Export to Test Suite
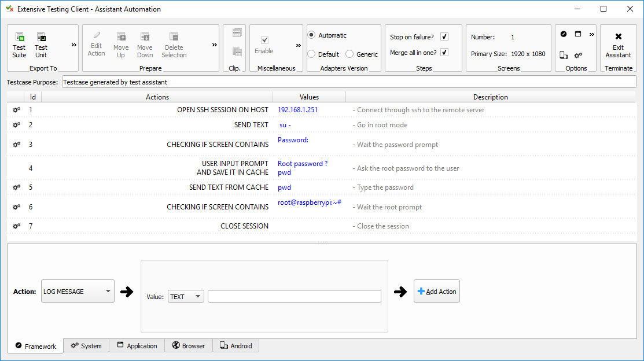Image resolution: width=644 pixels, height=361 pixels. tap(19, 45)
